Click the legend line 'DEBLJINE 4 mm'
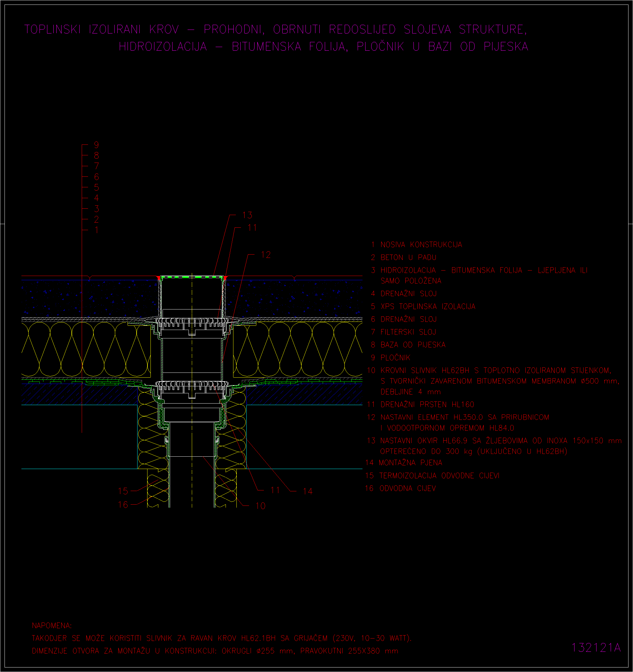Viewport: 633px width, 672px height. (x=411, y=392)
